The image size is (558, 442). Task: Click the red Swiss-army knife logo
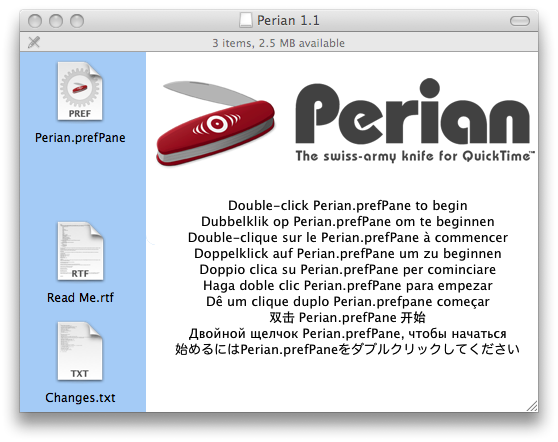click(x=215, y=123)
